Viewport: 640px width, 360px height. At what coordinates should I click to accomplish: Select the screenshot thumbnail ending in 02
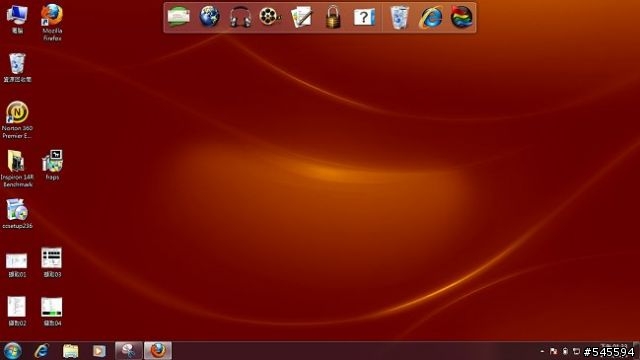(x=17, y=311)
